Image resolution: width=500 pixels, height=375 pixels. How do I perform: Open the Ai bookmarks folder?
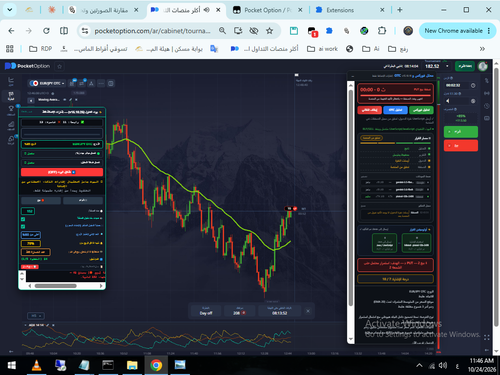[x=371, y=49]
